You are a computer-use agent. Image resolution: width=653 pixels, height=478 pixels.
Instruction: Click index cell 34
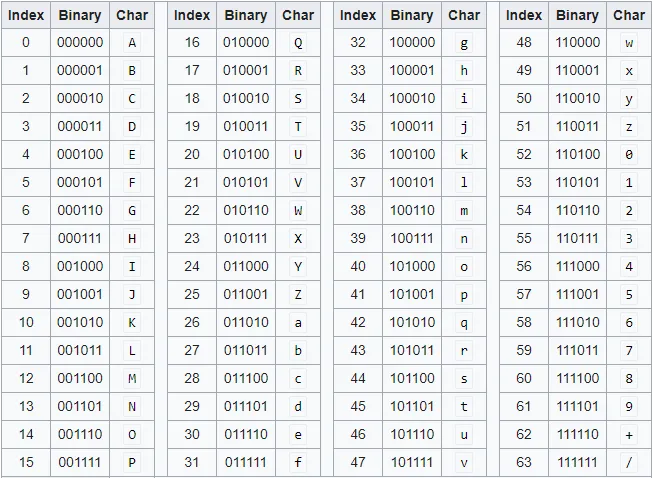coord(358,98)
